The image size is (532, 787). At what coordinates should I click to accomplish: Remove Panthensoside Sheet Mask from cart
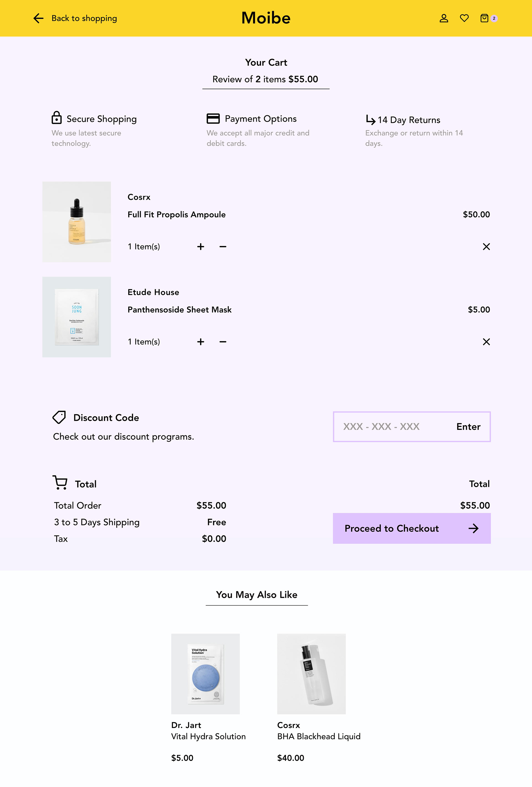click(486, 342)
